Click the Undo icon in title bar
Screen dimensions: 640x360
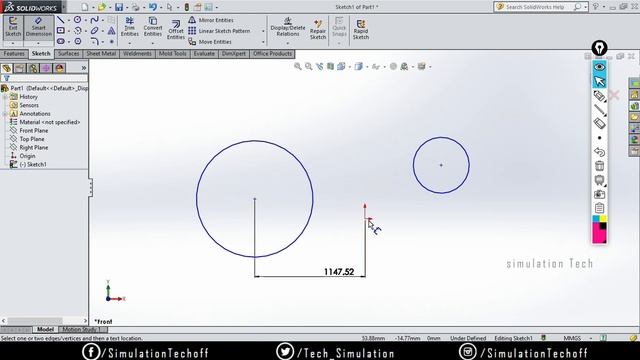coord(153,7)
